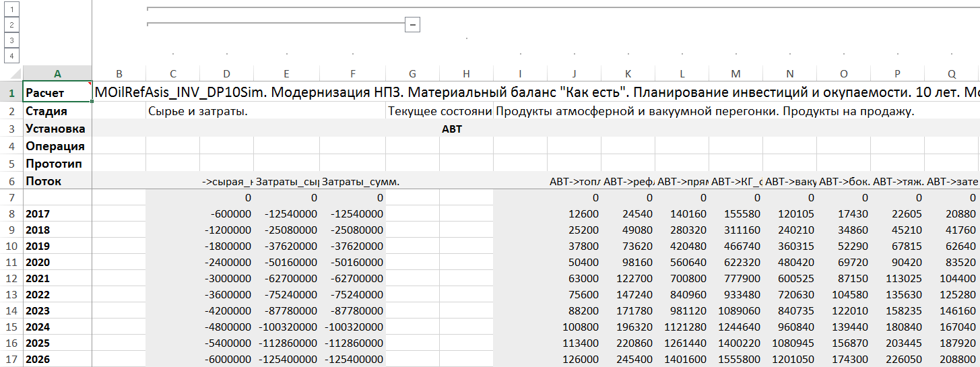The width and height of the screenshot is (980, 367).
Task: Click the Select All corner triangle
Action: click(11, 73)
